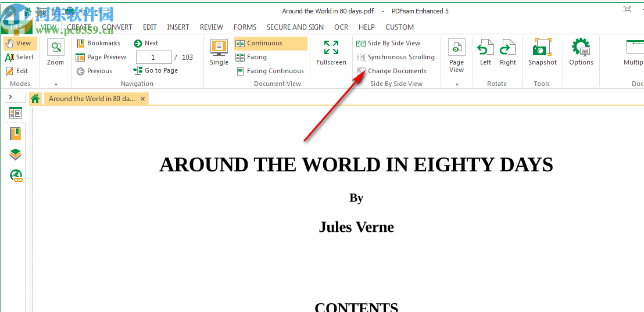Open the HELP ribbon tab
Screen dimensions: 644x312
click(x=366, y=27)
